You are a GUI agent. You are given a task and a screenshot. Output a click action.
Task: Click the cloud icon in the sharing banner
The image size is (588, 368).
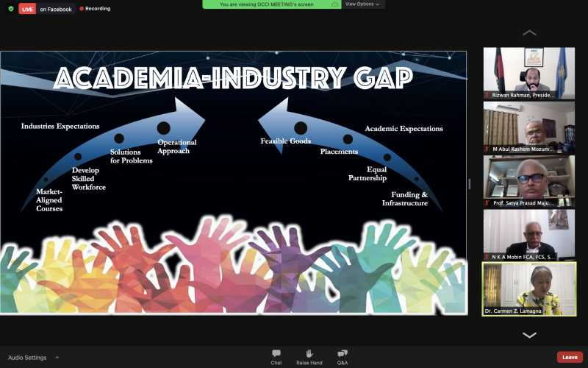click(x=334, y=4)
